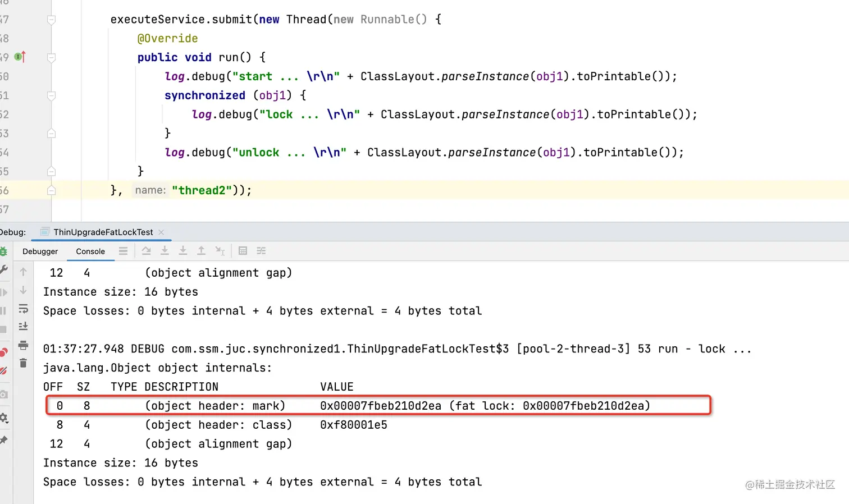This screenshot has width=849, height=504.
Task: Click the 01:37:27.948 DEBUG log line
Action: 397,349
